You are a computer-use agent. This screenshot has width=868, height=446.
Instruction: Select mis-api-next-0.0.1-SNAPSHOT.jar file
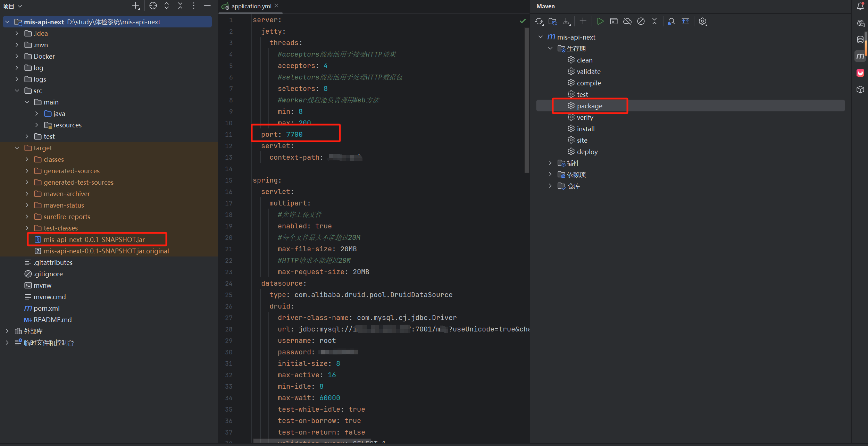[x=94, y=239]
